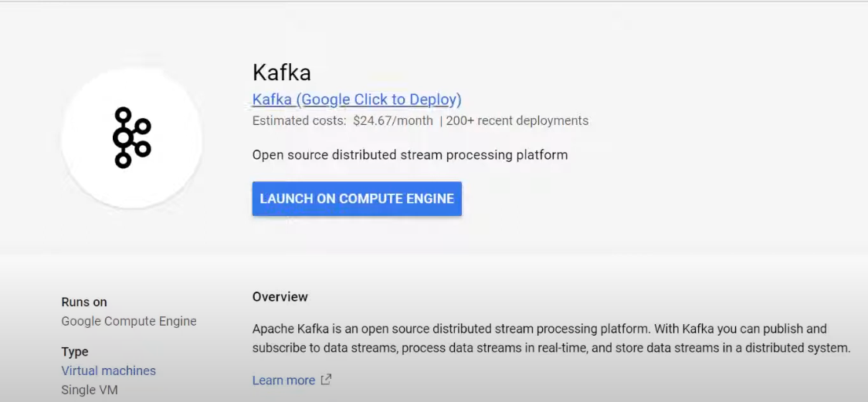Viewport: 868px width, 402px height.
Task: Select the Kafka product title
Action: coord(281,73)
